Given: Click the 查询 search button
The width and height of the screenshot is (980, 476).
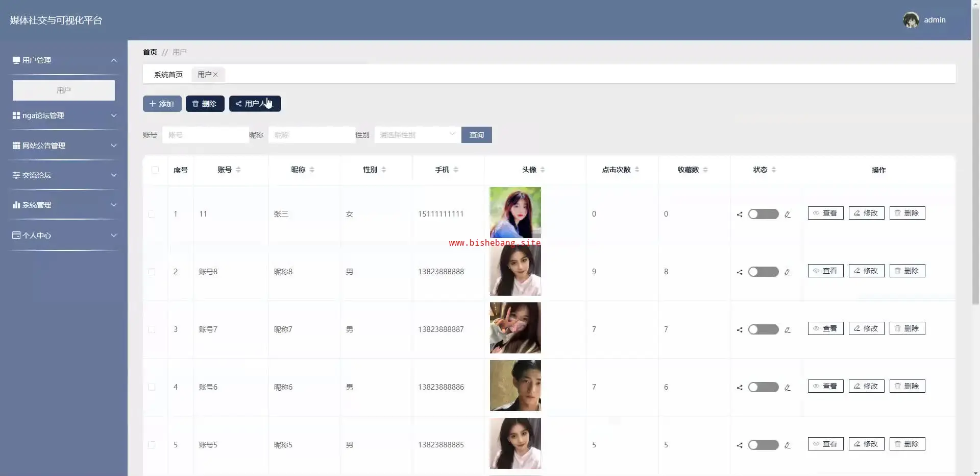Looking at the screenshot, I should click(x=476, y=135).
